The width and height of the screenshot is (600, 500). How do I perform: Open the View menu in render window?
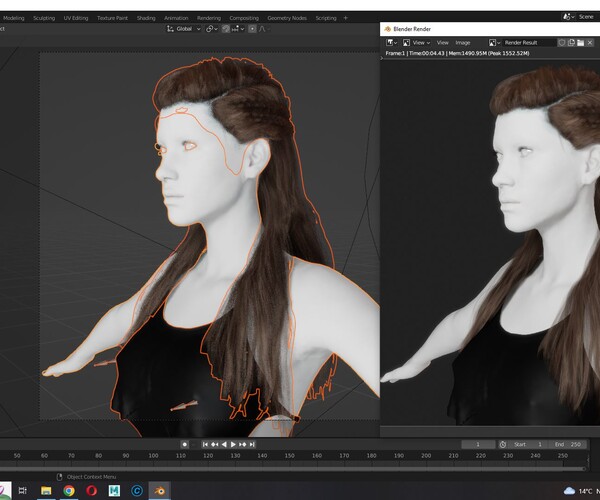point(442,42)
